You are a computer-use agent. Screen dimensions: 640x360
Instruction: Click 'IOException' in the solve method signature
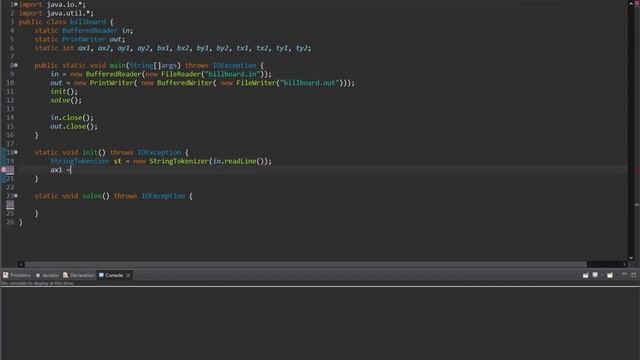[x=163, y=196]
